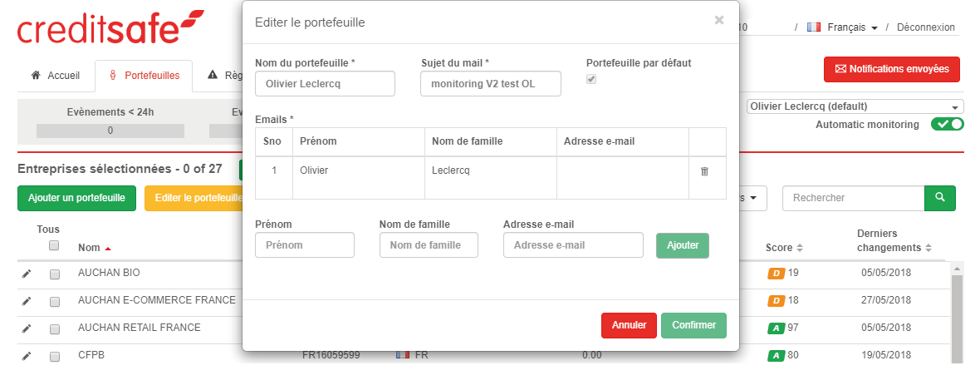Viewport: 980px width, 390px height.
Task: Click trash icon for Olivier Leclercq email row
Action: (x=704, y=171)
